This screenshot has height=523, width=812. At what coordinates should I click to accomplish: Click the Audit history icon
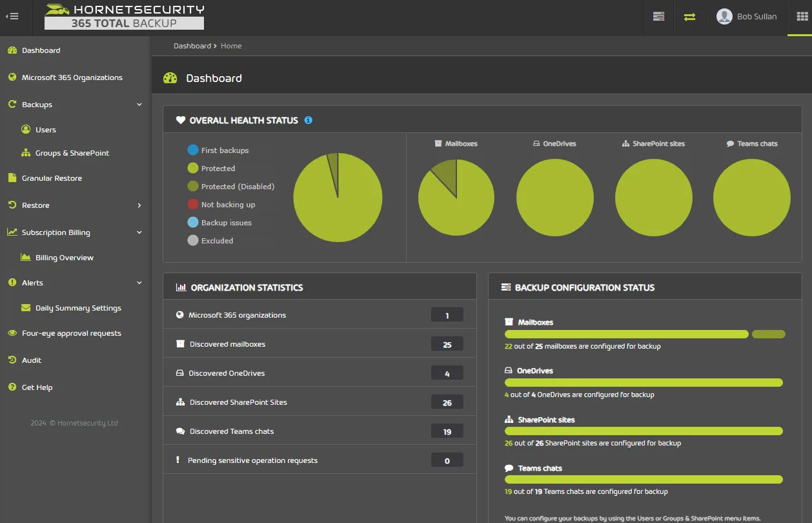(x=12, y=360)
